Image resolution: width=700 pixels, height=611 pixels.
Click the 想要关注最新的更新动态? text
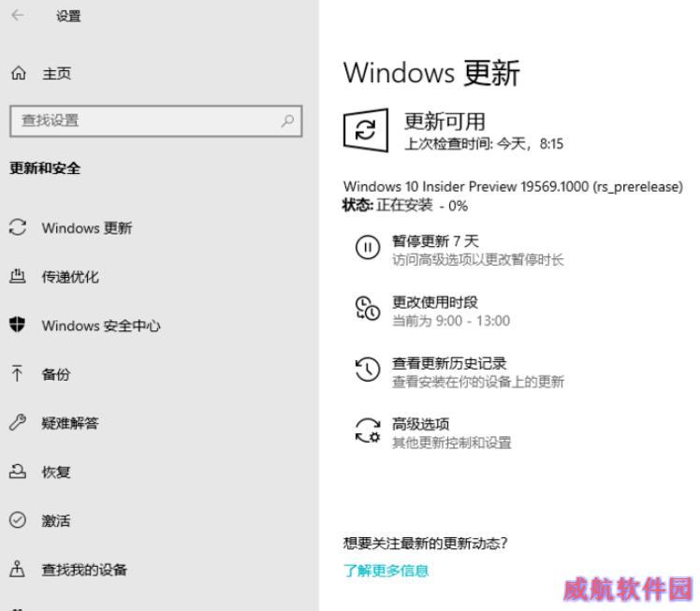tap(426, 543)
